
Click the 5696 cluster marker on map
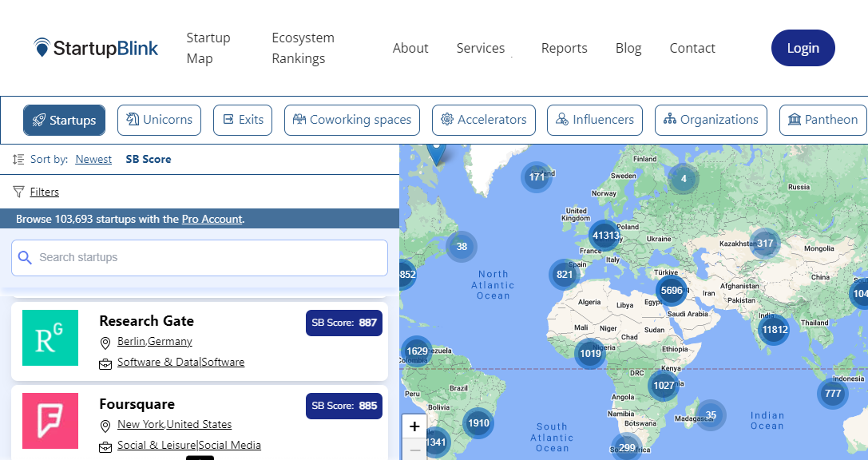[x=671, y=291]
